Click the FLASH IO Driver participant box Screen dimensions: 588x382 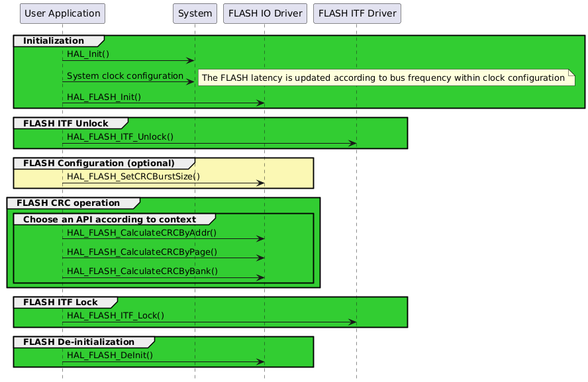pyautogui.click(x=265, y=13)
